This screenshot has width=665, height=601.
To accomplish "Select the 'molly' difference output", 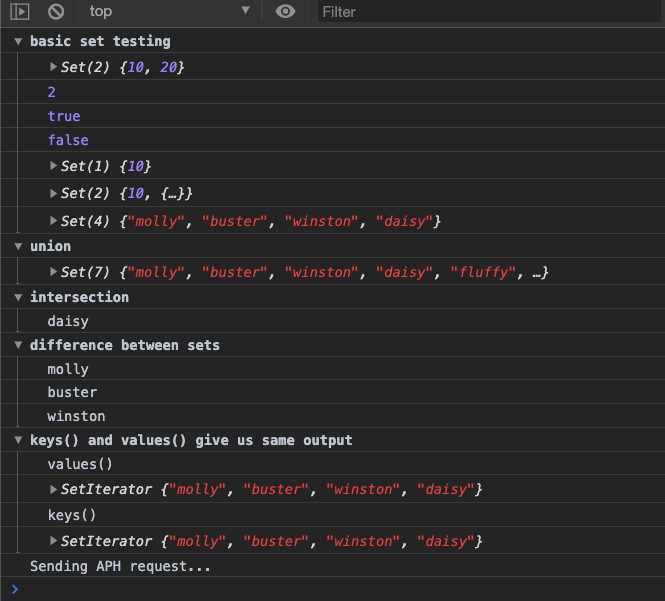I will point(68,369).
